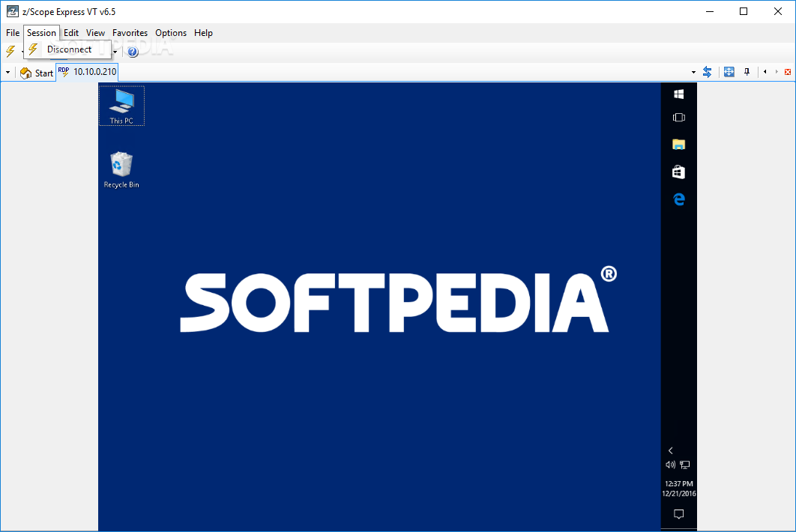Click the volume speaker tray icon

(671, 465)
